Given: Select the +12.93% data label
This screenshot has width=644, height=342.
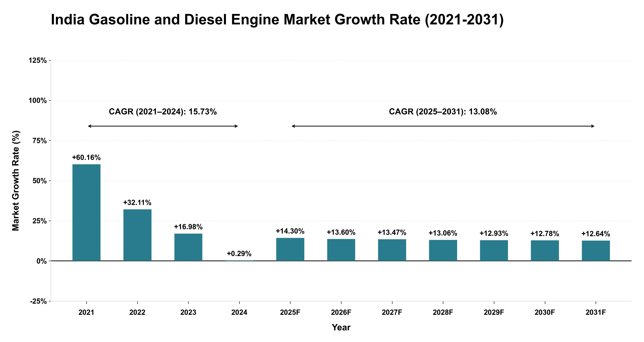Looking at the screenshot, I should [x=494, y=233].
